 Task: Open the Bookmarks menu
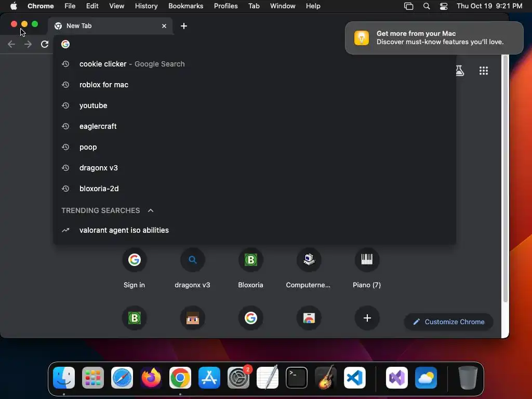pyautogui.click(x=185, y=6)
